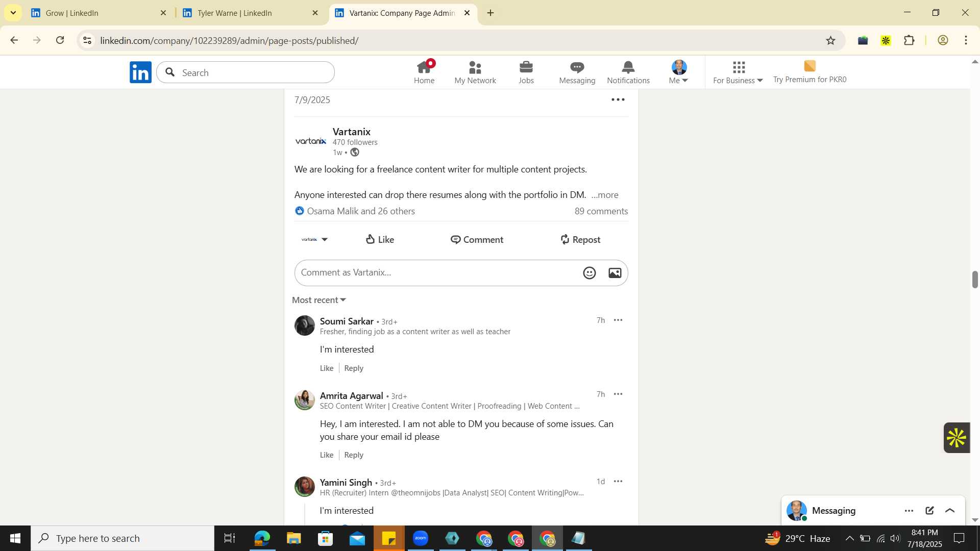Open emoji picker in comment box
Screen dimensions: 980x551
(590, 273)
